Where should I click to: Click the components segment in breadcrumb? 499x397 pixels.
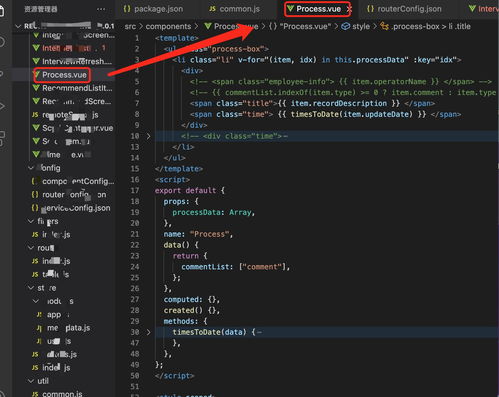click(x=168, y=26)
